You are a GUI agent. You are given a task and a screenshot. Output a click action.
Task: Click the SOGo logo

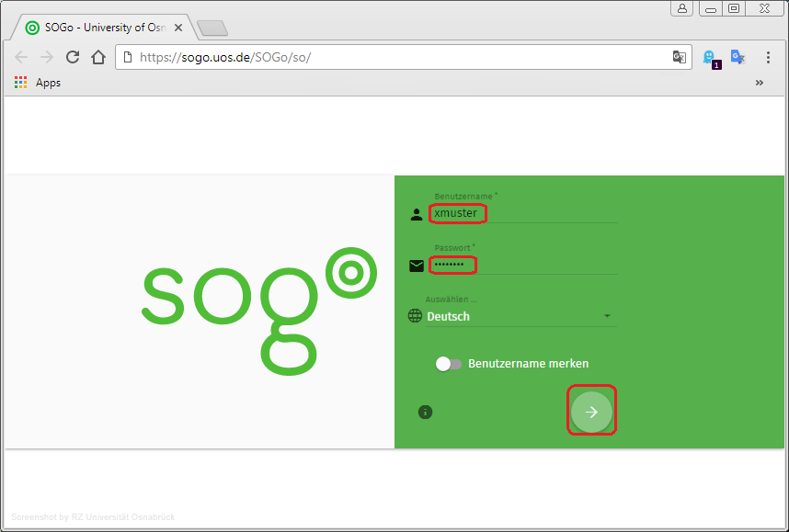click(x=259, y=311)
